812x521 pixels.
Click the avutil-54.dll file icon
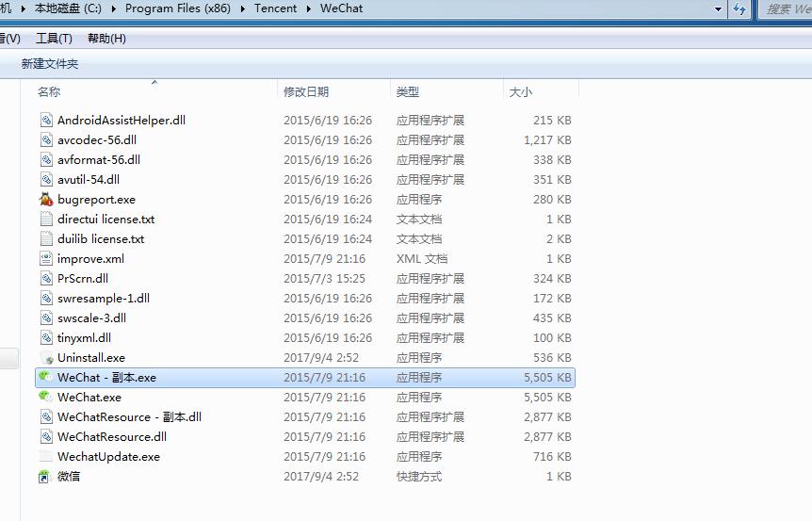coord(46,179)
